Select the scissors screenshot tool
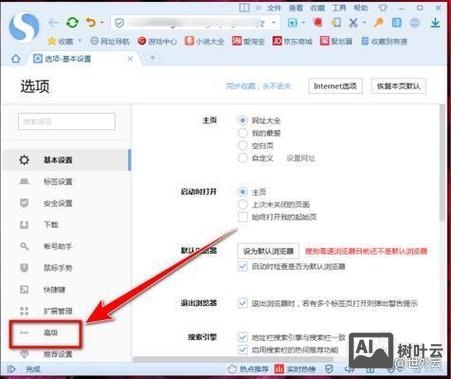451x379 pixels. 353,23
